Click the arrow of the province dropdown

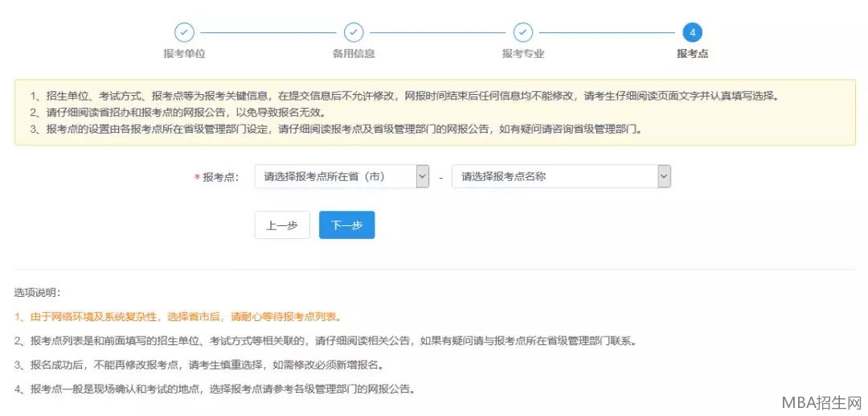pos(423,177)
